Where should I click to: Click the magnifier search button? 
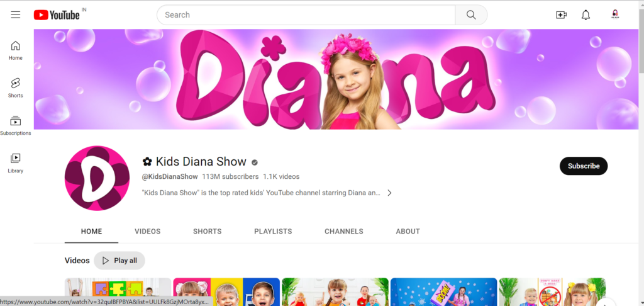click(x=471, y=15)
